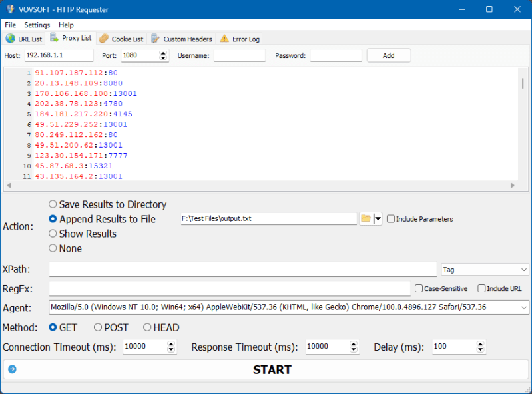Click proxy line 170.106.168.100:13001
This screenshot has width=532, height=394.
86,93
